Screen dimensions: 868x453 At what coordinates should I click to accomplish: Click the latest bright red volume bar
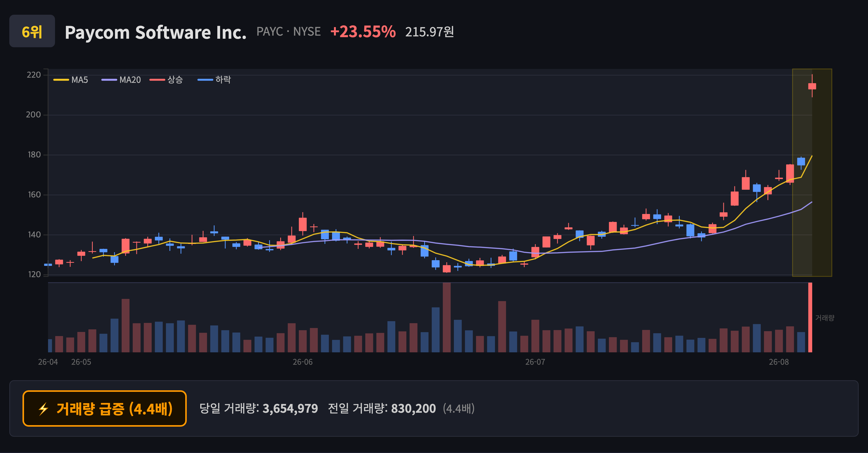(810, 317)
